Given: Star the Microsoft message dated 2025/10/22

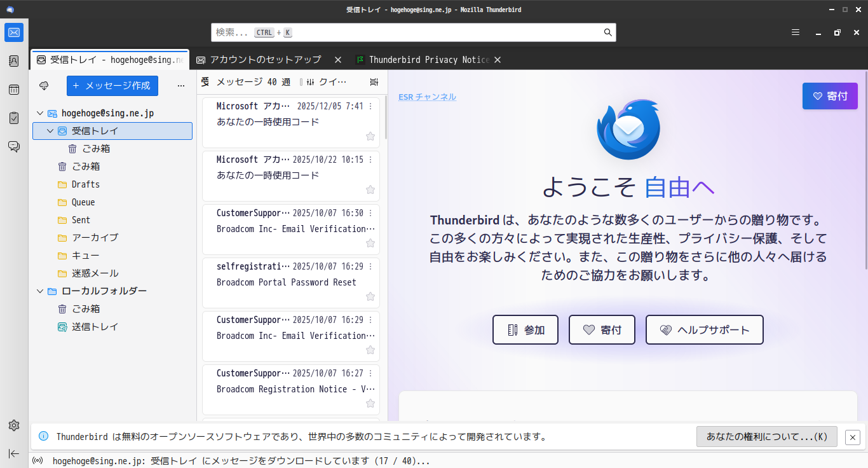Looking at the screenshot, I should (370, 189).
